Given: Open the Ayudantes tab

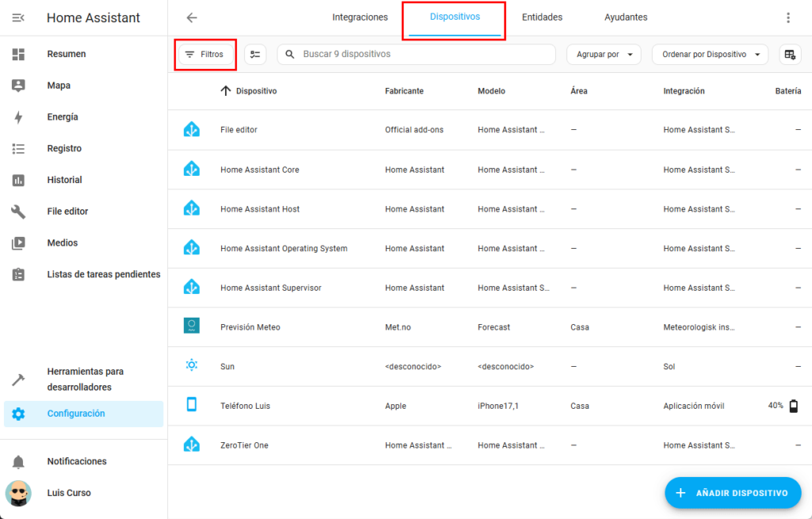Looking at the screenshot, I should [x=626, y=17].
